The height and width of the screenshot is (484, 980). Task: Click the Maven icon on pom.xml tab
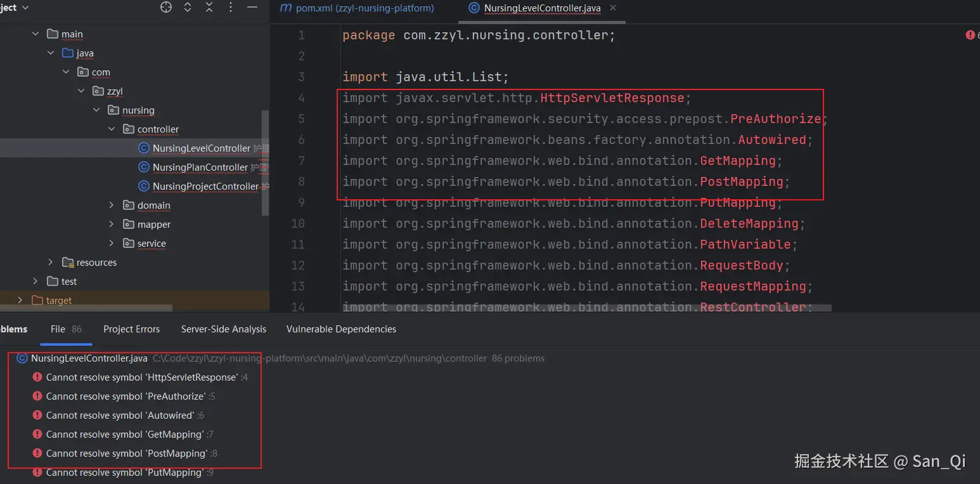pos(286,8)
